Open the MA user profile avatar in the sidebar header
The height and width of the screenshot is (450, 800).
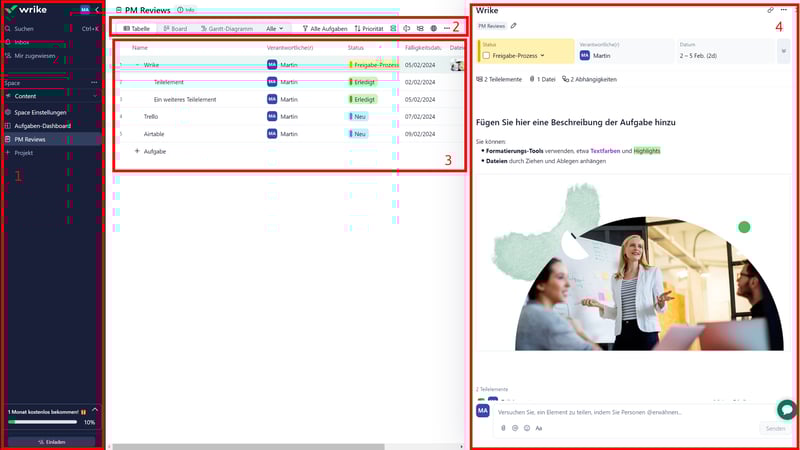(85, 10)
